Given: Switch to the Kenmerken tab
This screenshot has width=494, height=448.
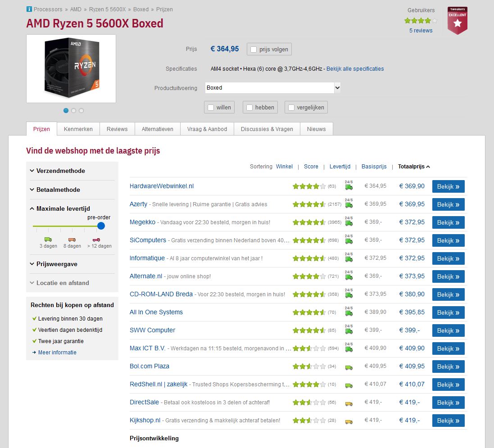Looking at the screenshot, I should (78, 129).
